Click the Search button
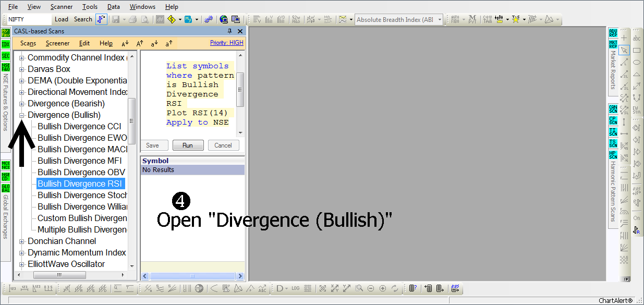 (x=83, y=19)
